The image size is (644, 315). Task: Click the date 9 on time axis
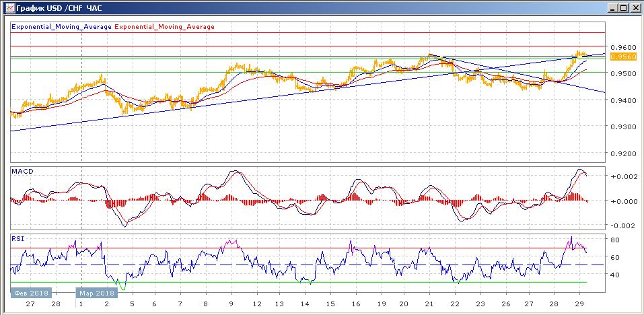pyautogui.click(x=231, y=304)
